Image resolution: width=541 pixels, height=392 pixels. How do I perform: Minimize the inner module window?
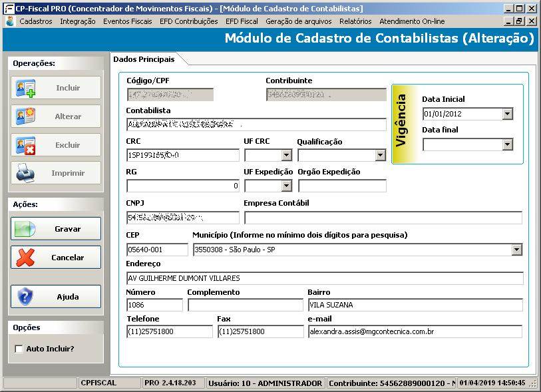(508, 21)
